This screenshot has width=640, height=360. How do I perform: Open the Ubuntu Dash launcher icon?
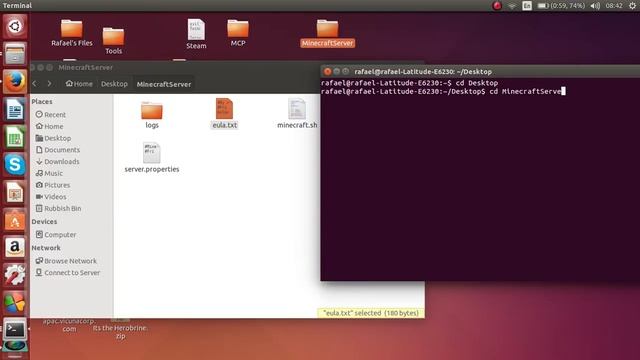tap(15, 27)
